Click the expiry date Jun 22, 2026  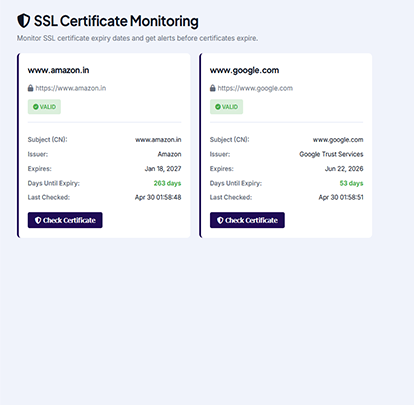coord(344,169)
